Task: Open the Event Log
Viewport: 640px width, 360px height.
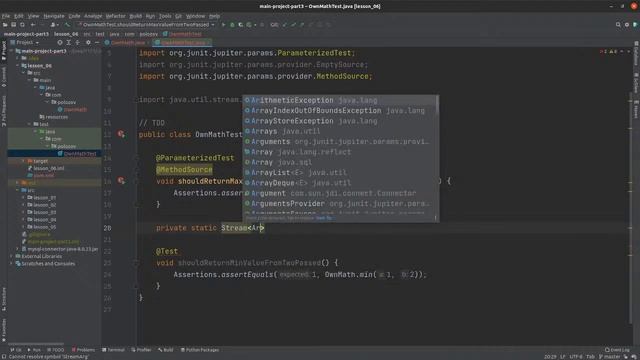Action: click(x=617, y=350)
